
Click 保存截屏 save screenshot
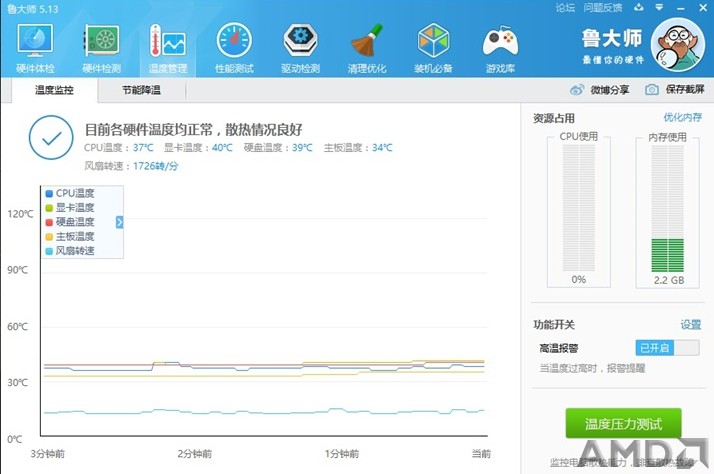(685, 90)
